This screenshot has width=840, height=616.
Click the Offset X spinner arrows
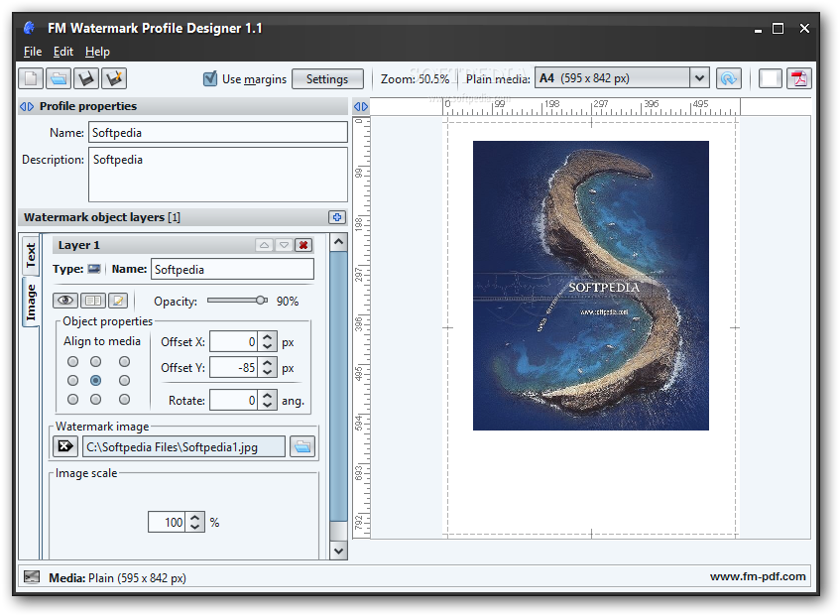pos(268,342)
